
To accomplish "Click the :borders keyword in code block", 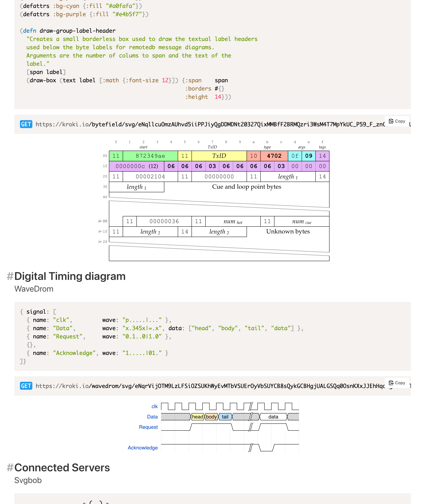I will [x=198, y=89].
